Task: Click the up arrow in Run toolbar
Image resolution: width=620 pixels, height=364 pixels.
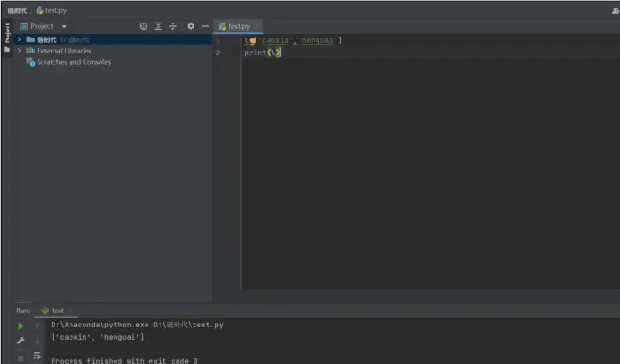Action: click(37, 326)
